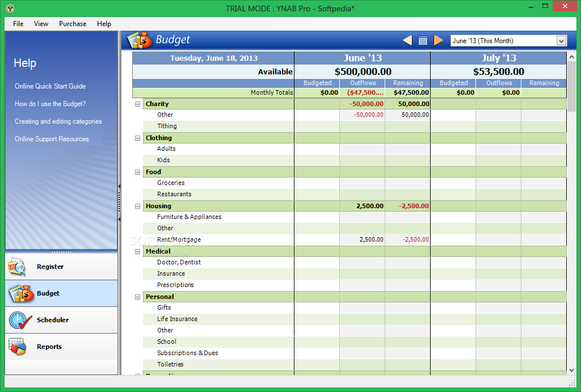Image resolution: width=581 pixels, height=392 pixels.
Task: Click the Budget header money bag icon
Action: pos(140,40)
